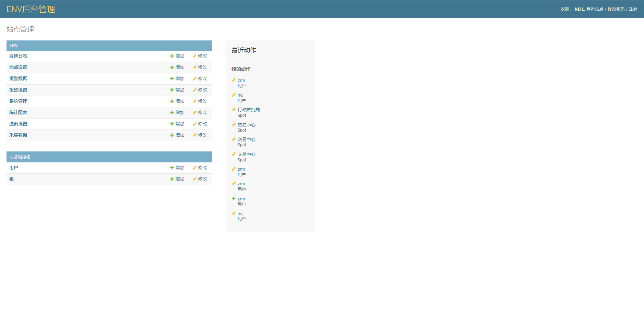The width and height of the screenshot is (644, 320).
Task: Click the pencil edit icon for 组
Action: pyautogui.click(x=194, y=179)
